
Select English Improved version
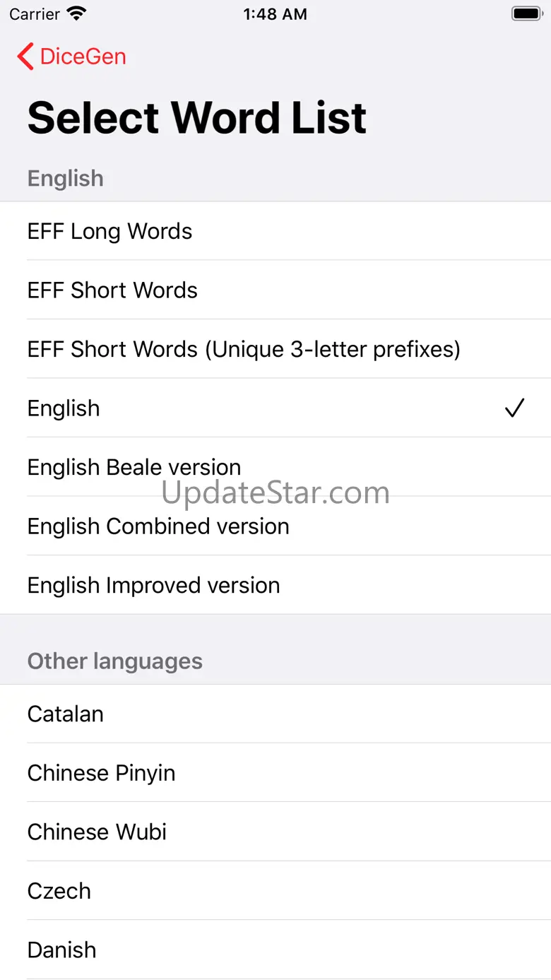click(x=275, y=585)
